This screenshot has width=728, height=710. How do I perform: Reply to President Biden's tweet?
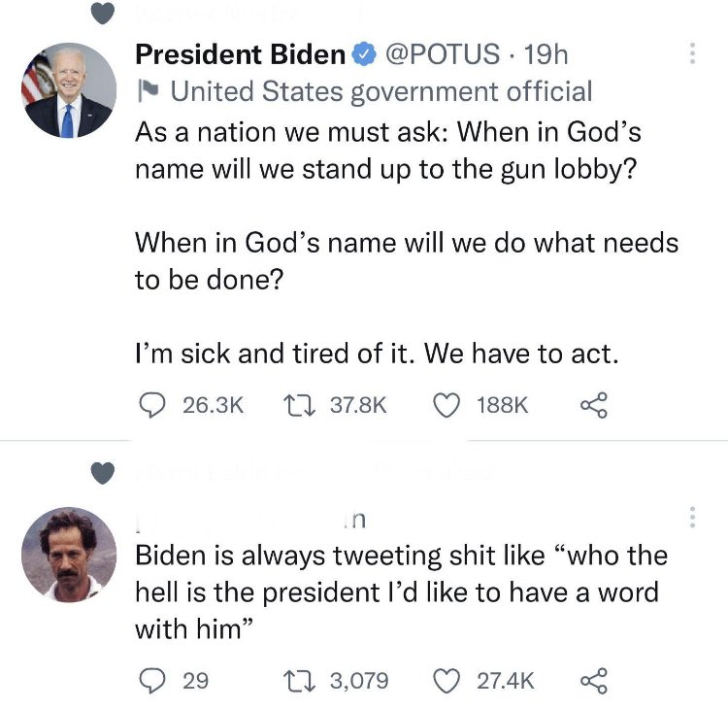click(x=149, y=403)
